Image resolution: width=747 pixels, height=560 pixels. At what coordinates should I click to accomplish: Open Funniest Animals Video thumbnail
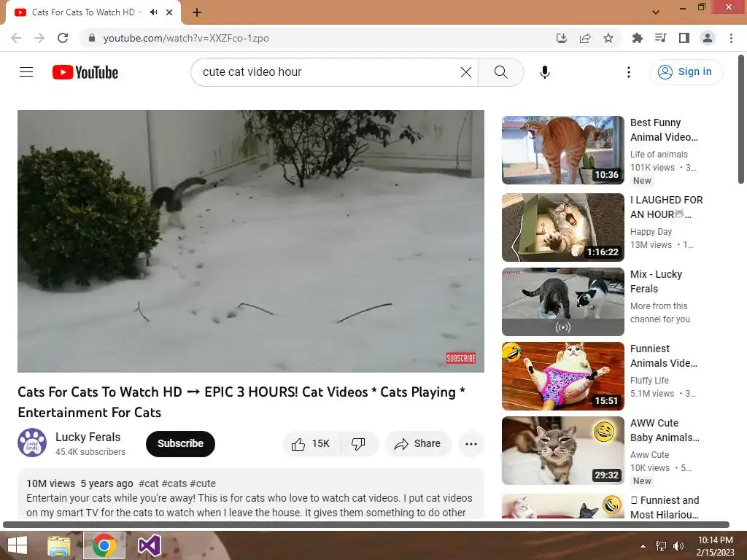tap(562, 376)
